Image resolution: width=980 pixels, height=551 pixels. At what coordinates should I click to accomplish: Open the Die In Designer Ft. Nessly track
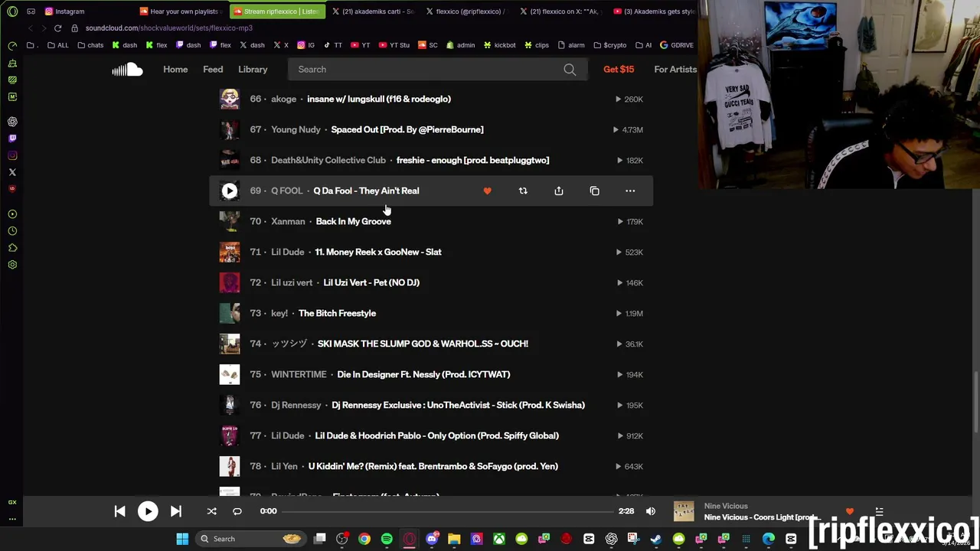click(423, 374)
